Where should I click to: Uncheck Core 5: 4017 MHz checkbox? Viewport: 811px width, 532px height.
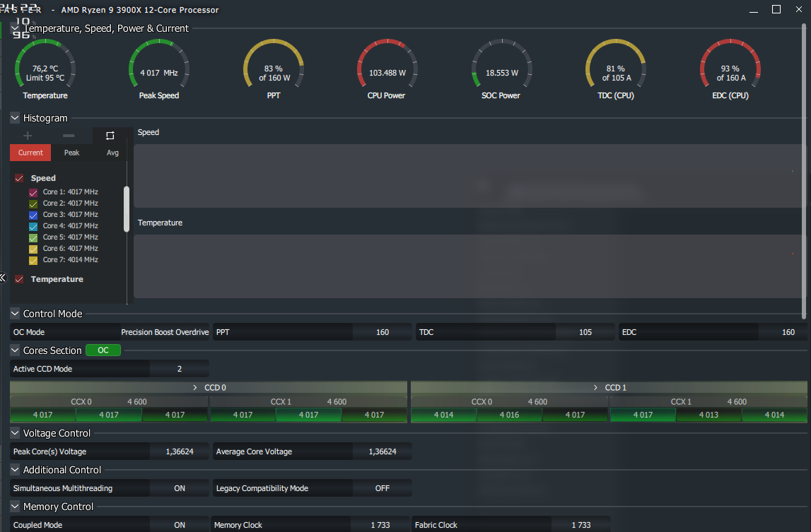33,238
